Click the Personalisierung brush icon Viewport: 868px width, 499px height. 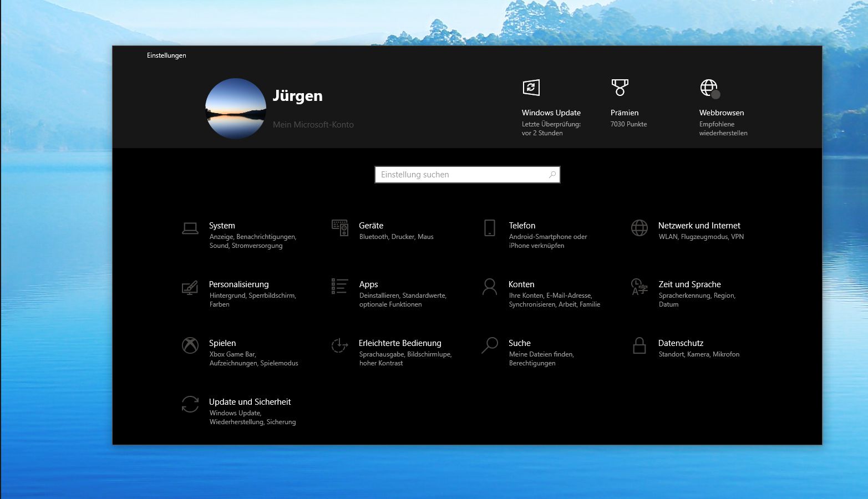(x=190, y=287)
